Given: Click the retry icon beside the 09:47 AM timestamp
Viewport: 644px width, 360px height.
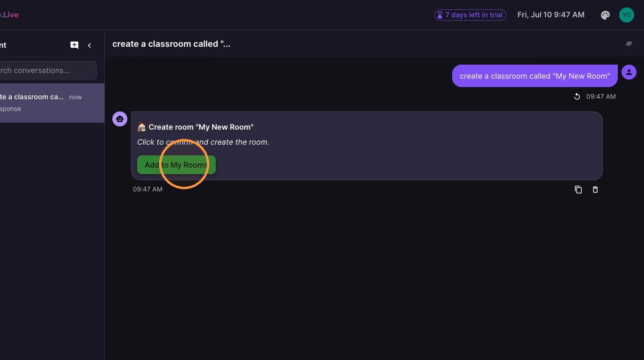Looking at the screenshot, I should tap(577, 96).
